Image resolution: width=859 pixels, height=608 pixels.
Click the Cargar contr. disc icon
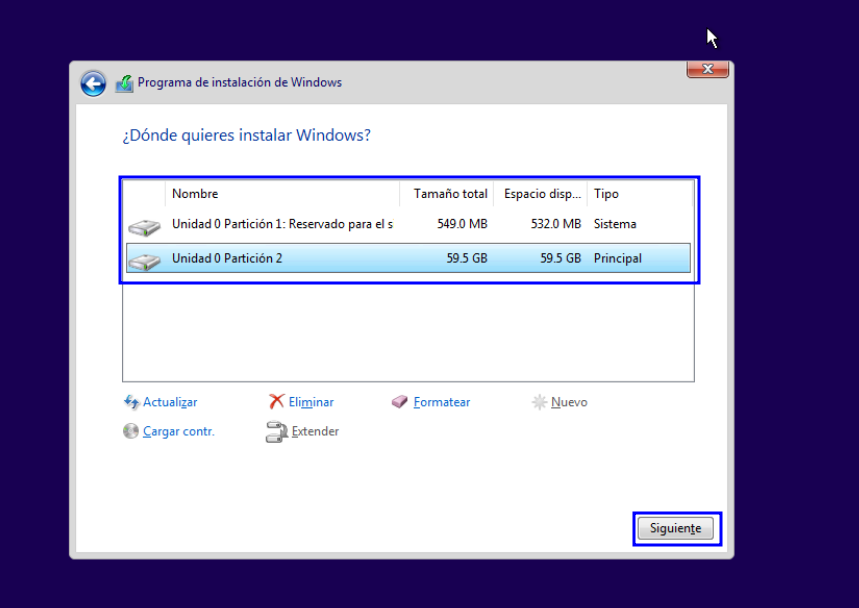click(x=130, y=431)
